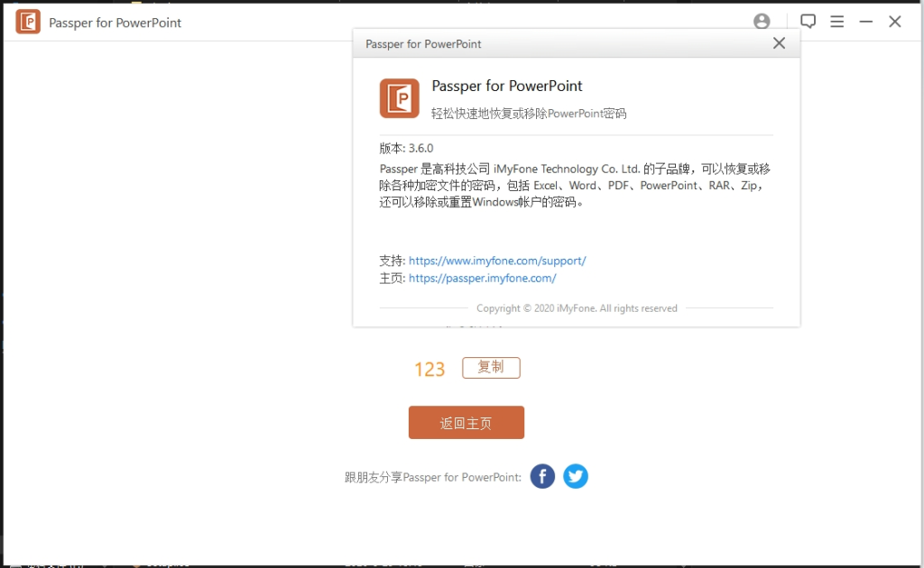Click the Passper for PowerPoint dialog logo
The image size is (924, 568).
tap(399, 97)
